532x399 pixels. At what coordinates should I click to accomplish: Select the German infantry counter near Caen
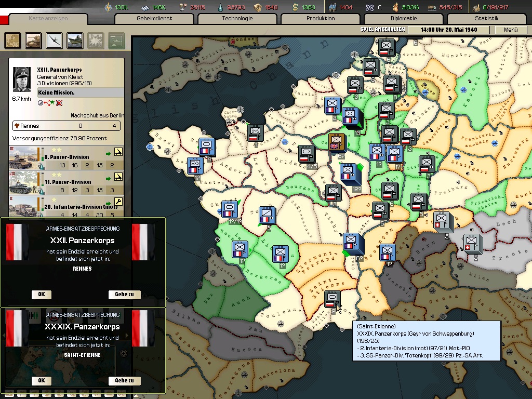click(255, 133)
